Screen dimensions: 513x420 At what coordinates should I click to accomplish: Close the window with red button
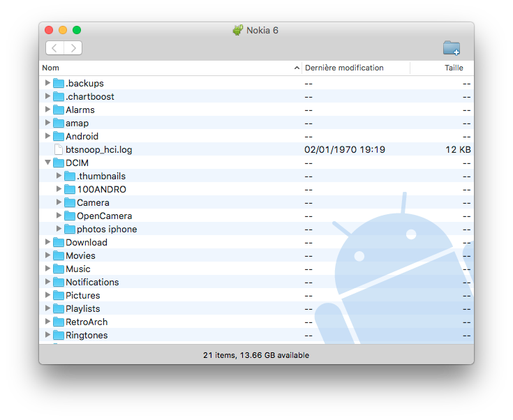(49, 30)
